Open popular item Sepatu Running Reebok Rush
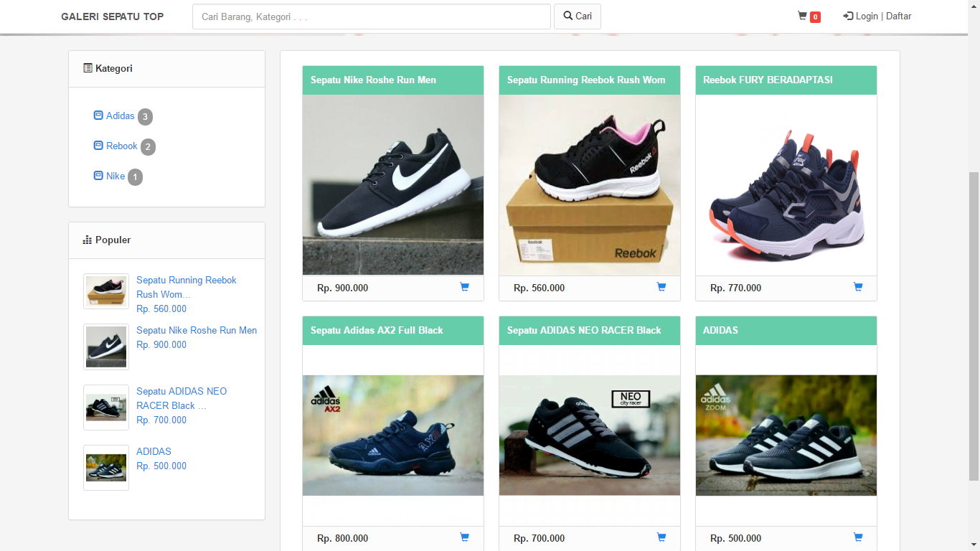The height and width of the screenshot is (551, 980). tap(186, 287)
